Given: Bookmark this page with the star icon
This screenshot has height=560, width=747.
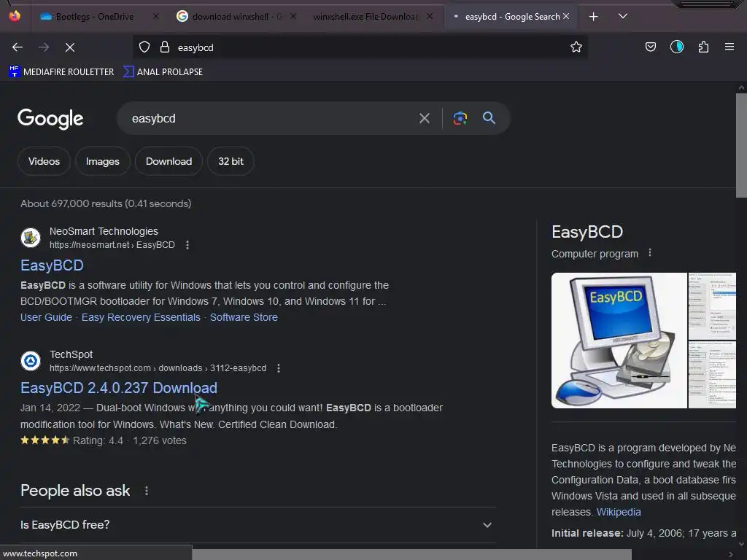Looking at the screenshot, I should (576, 47).
